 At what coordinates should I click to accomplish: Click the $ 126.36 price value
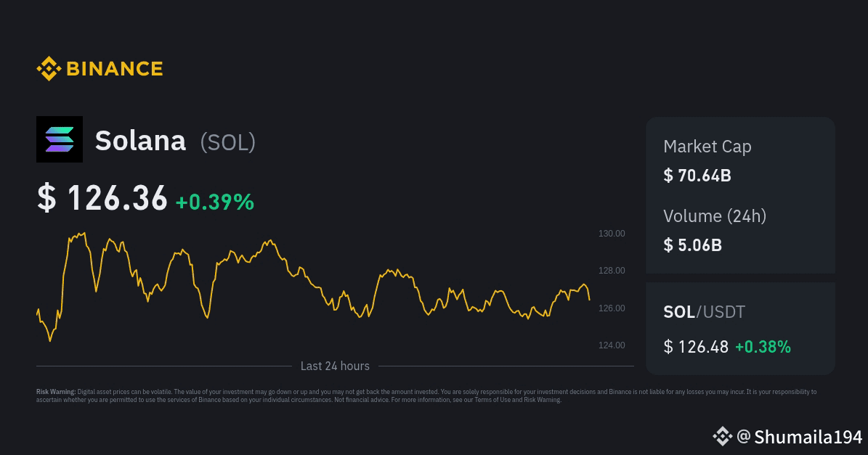point(102,198)
